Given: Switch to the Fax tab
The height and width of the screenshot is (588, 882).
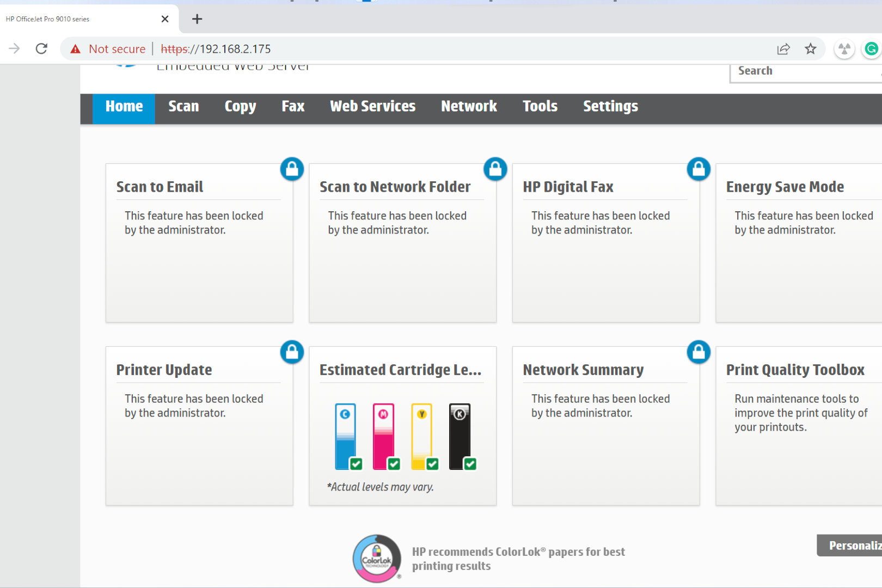Looking at the screenshot, I should [x=293, y=107].
